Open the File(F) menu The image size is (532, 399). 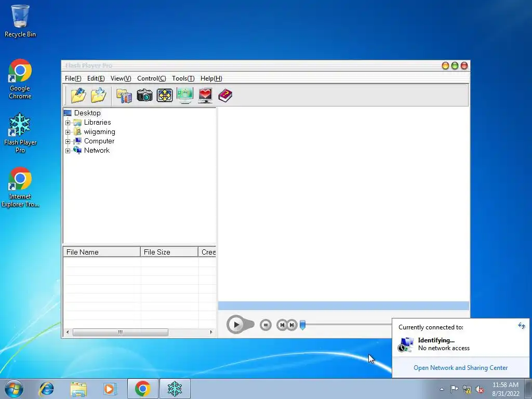73,78
